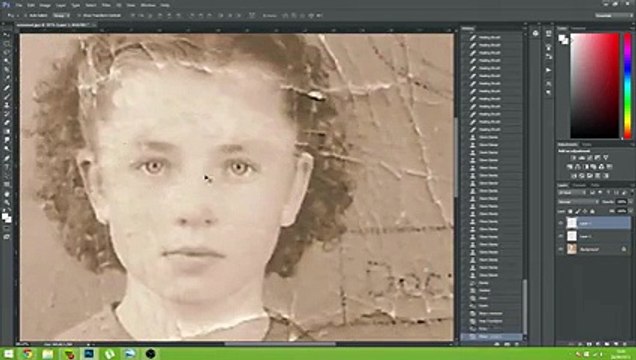
Task: Add a Black & White adjustment
Action: click(586, 167)
